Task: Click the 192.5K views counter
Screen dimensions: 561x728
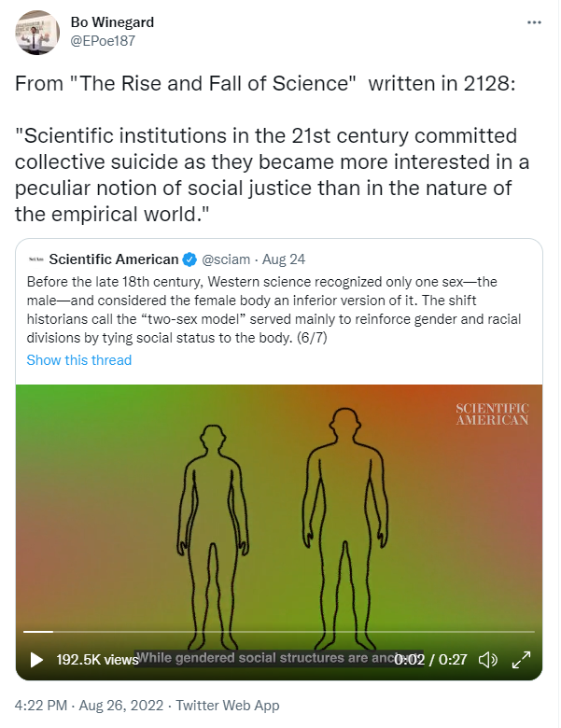Action: [x=97, y=659]
